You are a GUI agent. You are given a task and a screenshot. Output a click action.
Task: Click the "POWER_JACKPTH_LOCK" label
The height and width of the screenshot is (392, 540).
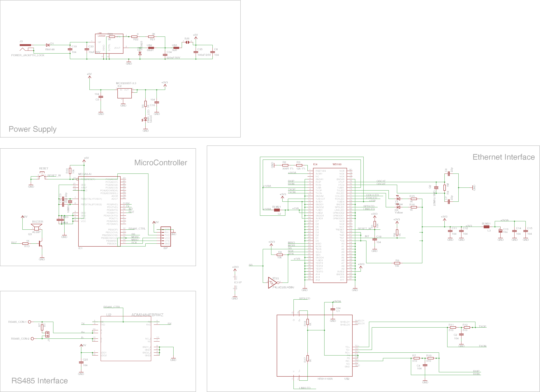click(28, 55)
